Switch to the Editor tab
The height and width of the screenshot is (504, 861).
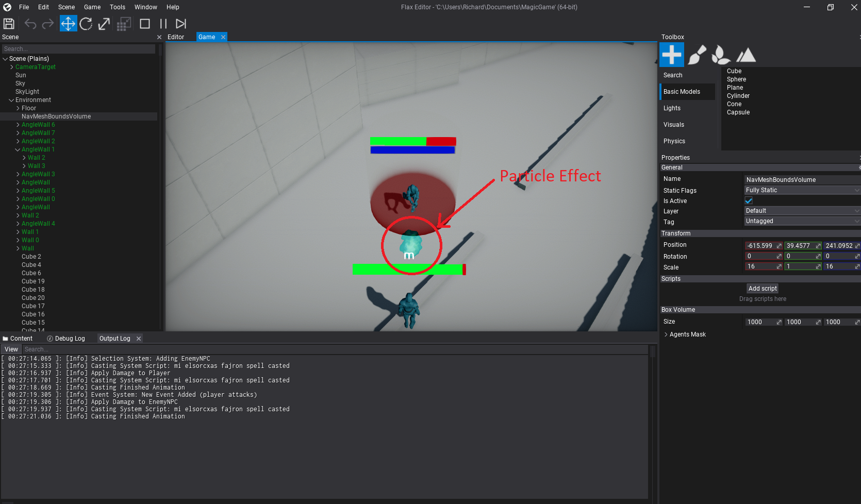[175, 37]
